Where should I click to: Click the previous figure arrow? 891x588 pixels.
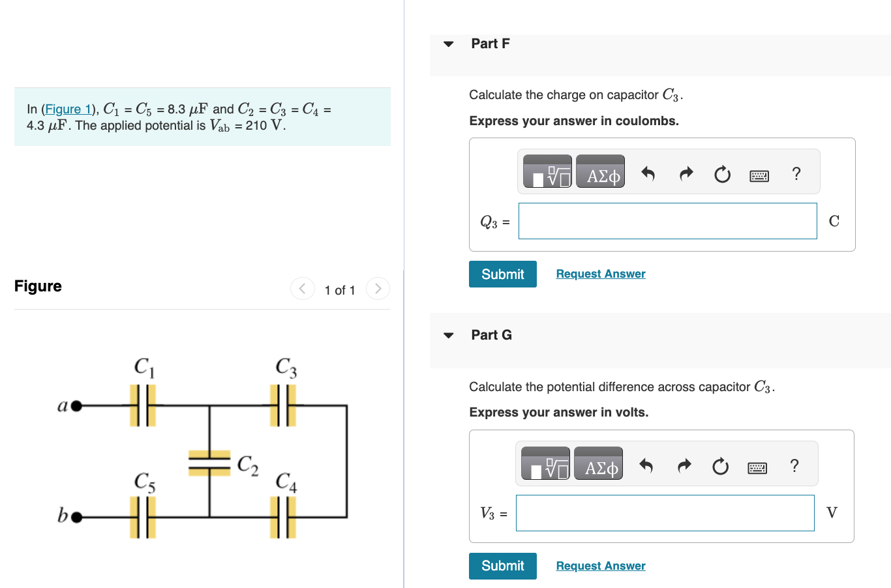click(x=302, y=288)
